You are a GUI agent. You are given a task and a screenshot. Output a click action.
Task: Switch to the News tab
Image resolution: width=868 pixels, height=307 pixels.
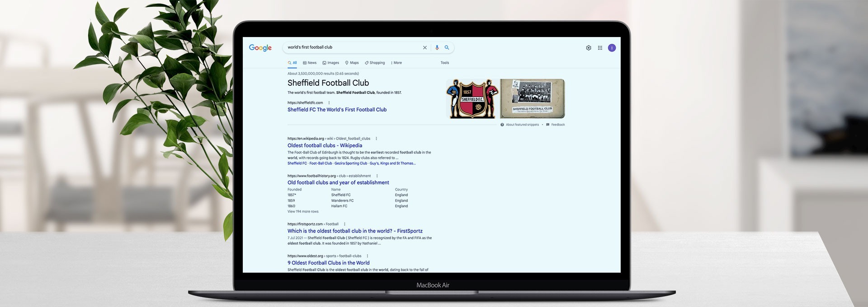(x=310, y=63)
